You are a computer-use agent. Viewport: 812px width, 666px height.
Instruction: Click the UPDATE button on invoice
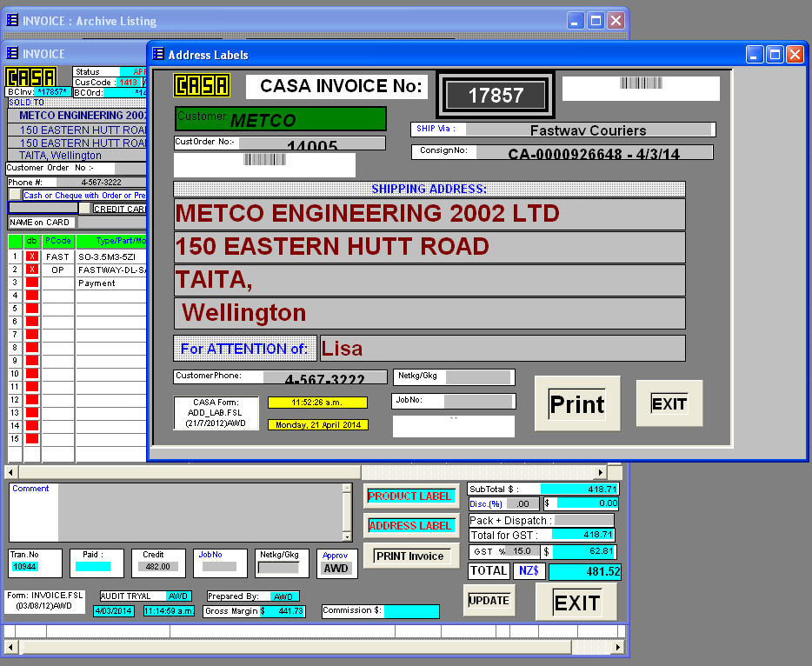489,600
